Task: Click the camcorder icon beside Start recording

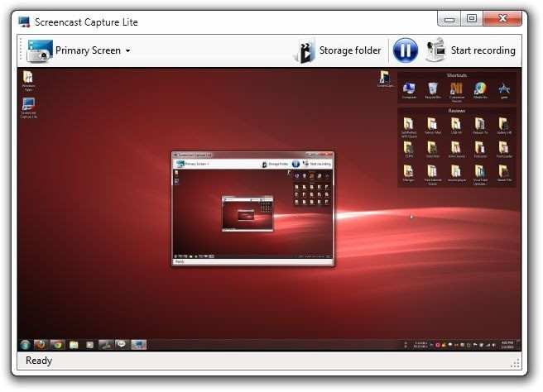Action: click(x=436, y=50)
